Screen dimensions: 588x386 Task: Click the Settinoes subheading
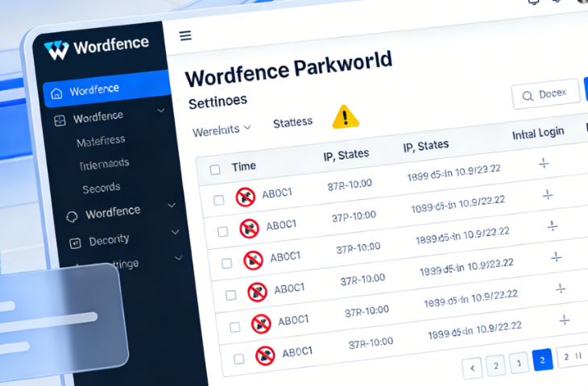coord(217,102)
